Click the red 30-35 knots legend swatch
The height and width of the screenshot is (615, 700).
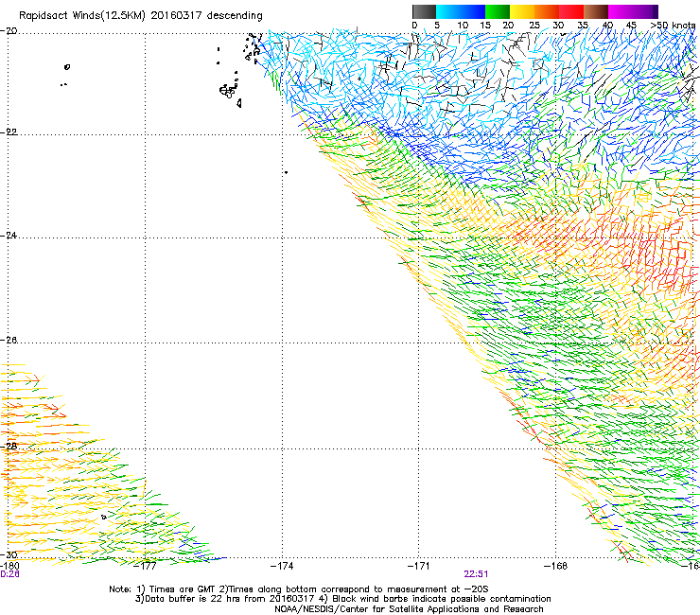571,11
